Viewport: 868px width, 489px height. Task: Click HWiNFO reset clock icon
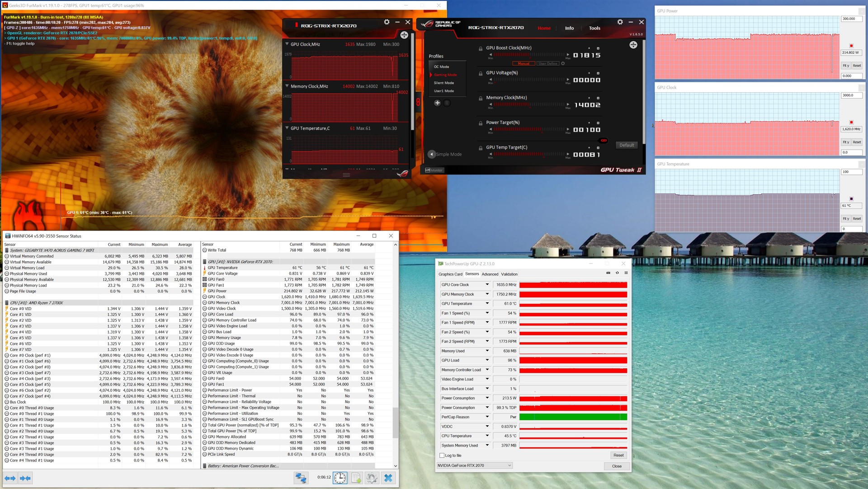tap(340, 478)
